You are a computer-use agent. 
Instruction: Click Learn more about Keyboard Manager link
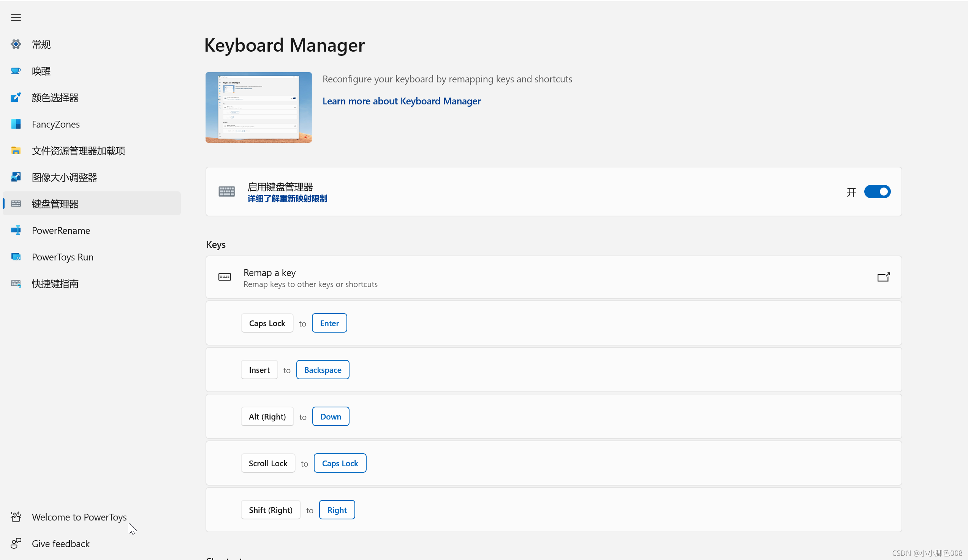(x=402, y=101)
